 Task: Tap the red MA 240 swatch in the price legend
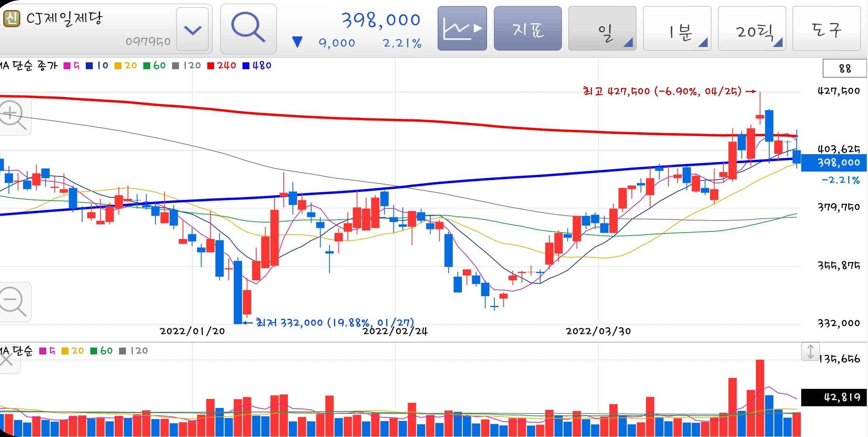(x=211, y=66)
